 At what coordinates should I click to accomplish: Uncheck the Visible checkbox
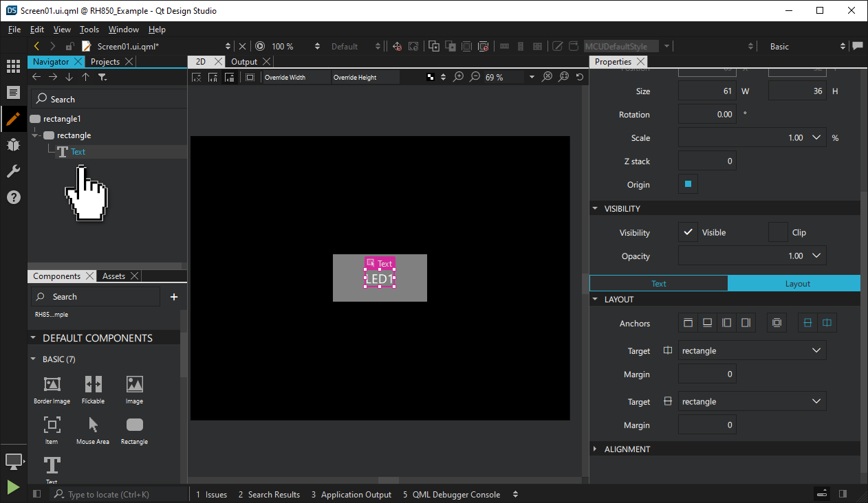688,232
